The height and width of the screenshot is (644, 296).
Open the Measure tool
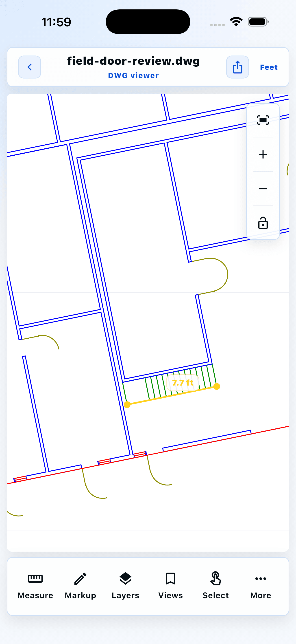[35, 586]
